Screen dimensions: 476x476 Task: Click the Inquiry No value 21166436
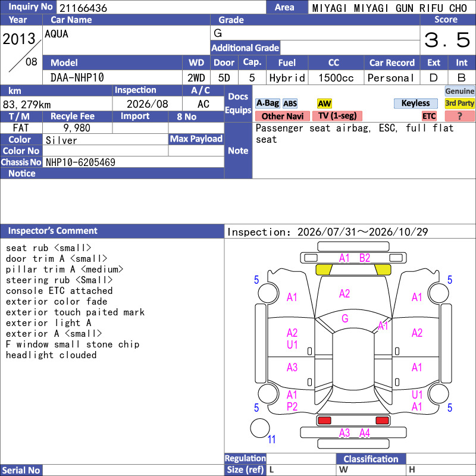pos(83,8)
